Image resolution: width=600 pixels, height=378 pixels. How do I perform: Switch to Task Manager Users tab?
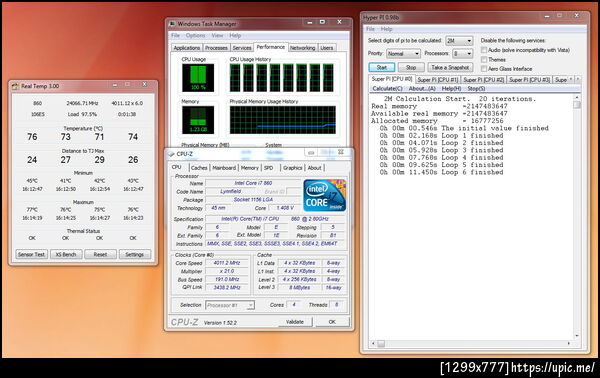coord(326,48)
